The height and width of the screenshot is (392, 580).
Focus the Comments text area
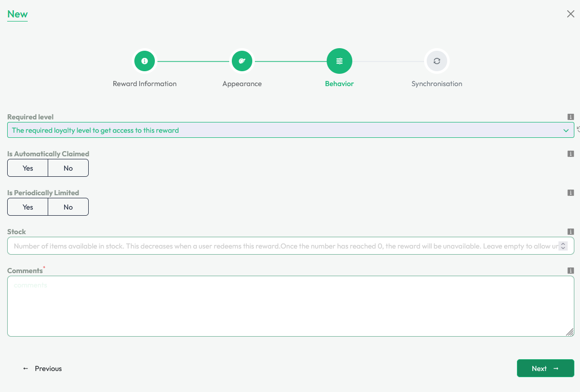[x=290, y=306]
